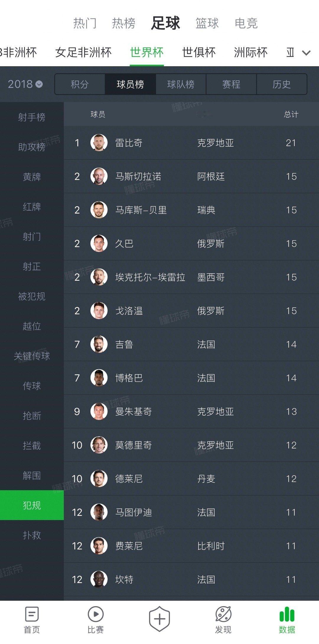
Task: Open 马斯切拉诺 player row
Action: coord(191,177)
